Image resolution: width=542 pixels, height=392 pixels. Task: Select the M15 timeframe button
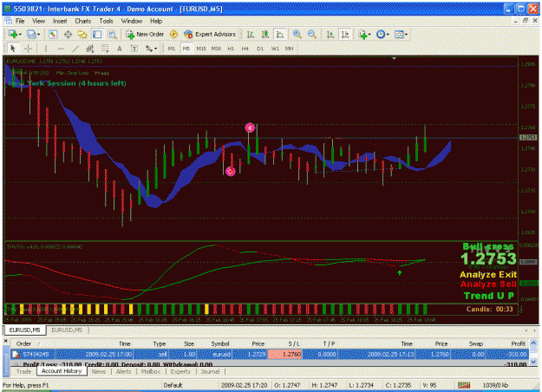[201, 49]
